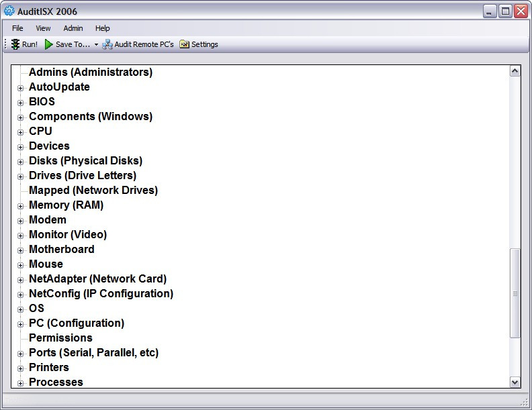532x410 pixels.
Task: Select the Components (Windows) label
Action: pos(91,117)
